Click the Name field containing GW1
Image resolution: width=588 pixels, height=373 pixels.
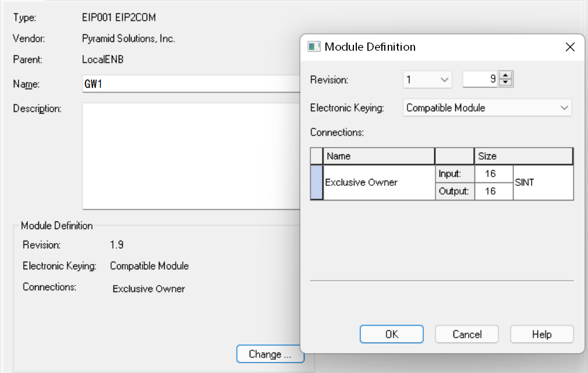tap(192, 84)
